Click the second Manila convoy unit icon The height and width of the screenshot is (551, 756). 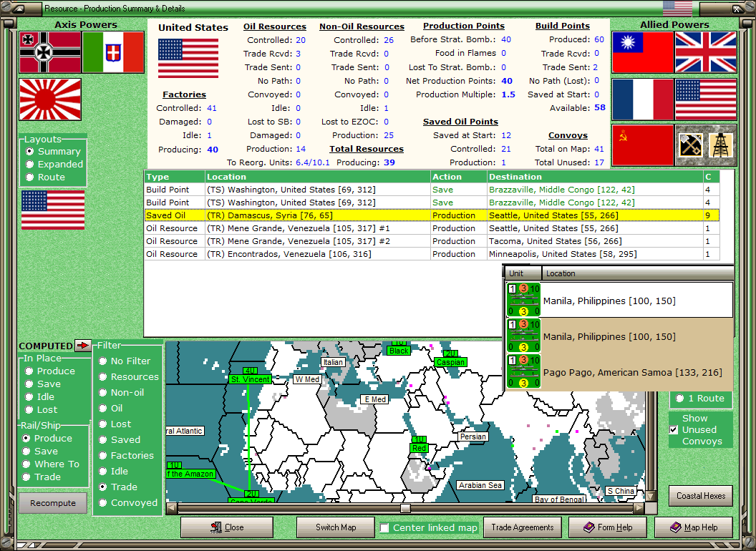(x=523, y=336)
